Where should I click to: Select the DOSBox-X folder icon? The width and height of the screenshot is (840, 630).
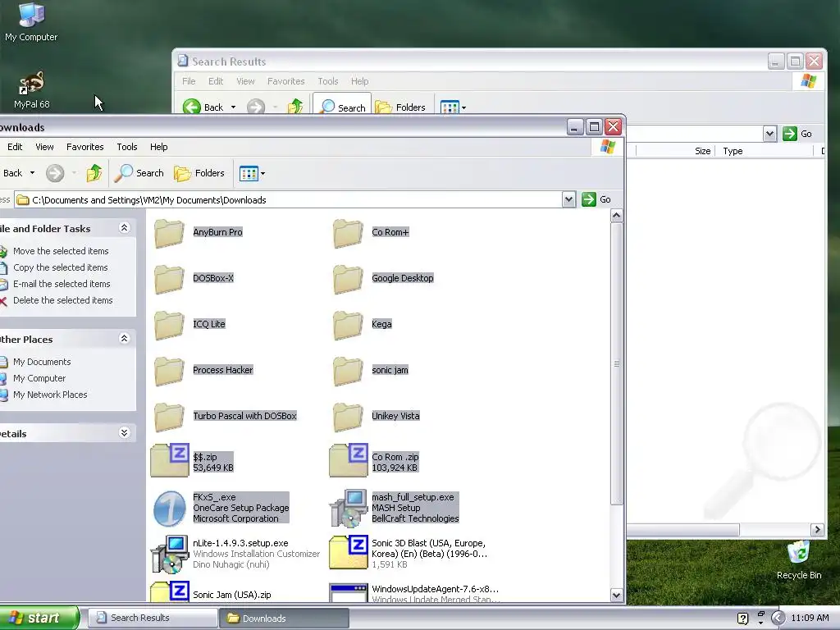point(169,279)
